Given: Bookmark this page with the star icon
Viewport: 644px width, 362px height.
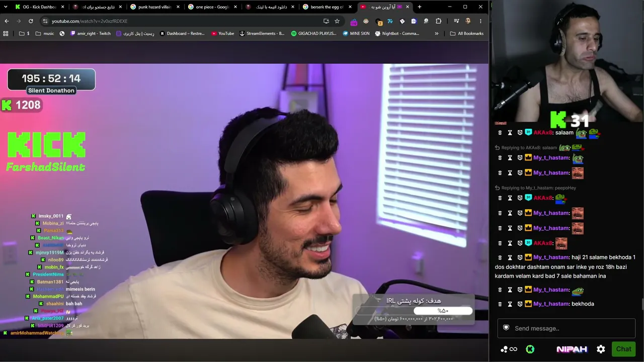Looking at the screenshot, I should (x=337, y=21).
